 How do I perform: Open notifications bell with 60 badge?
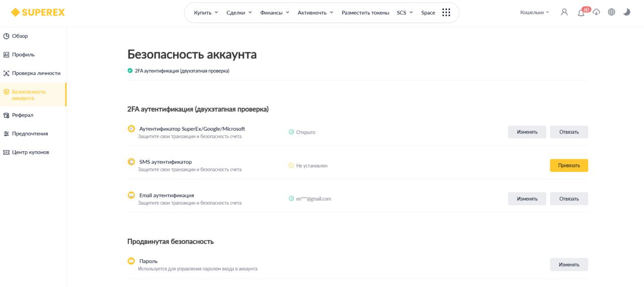582,12
